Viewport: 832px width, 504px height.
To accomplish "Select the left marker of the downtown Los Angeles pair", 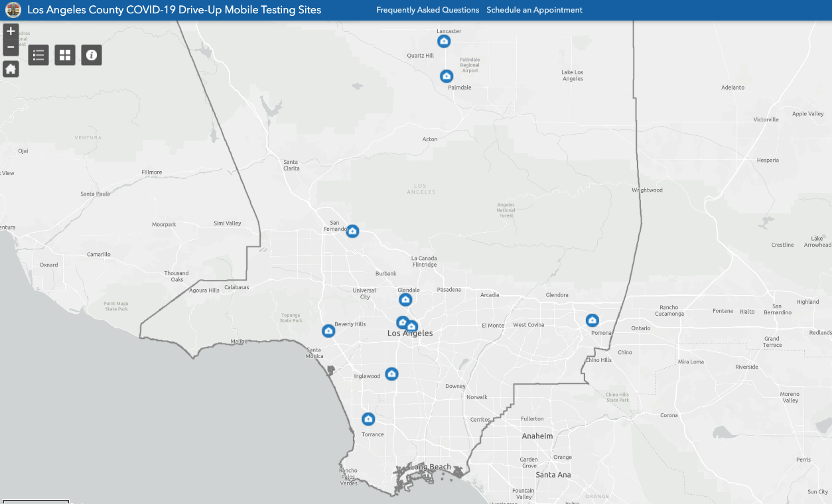I will coord(402,322).
